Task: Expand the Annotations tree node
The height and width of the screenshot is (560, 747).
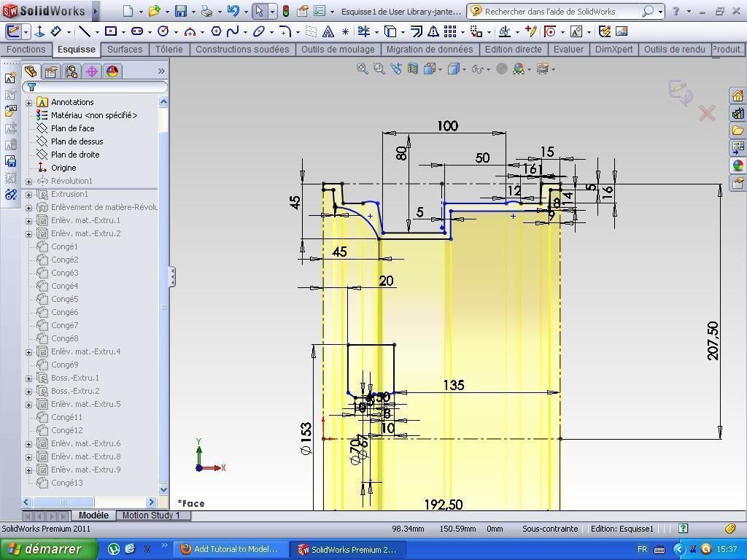Action: coord(29,103)
